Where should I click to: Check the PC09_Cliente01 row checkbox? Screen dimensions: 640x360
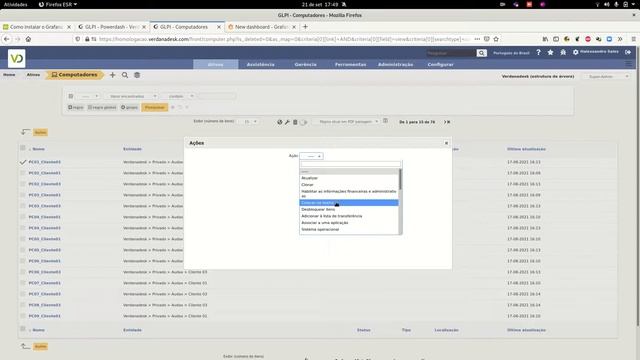pos(23,316)
